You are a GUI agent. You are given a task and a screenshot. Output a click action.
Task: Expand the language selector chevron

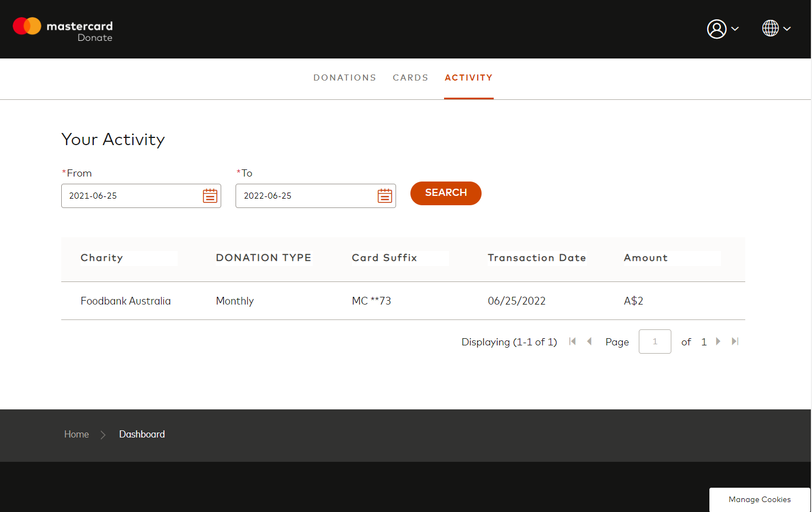click(x=787, y=29)
